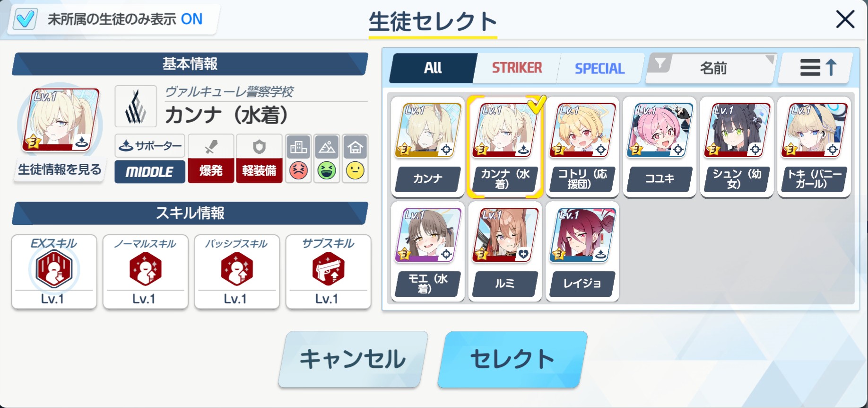Select the Passive skill icon

[x=236, y=269]
